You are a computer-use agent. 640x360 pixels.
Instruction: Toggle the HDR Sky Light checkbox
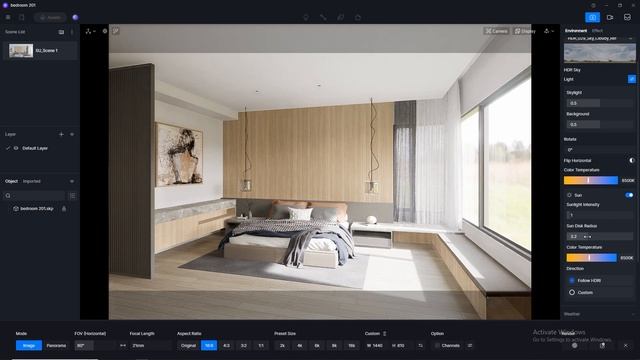[x=631, y=79]
